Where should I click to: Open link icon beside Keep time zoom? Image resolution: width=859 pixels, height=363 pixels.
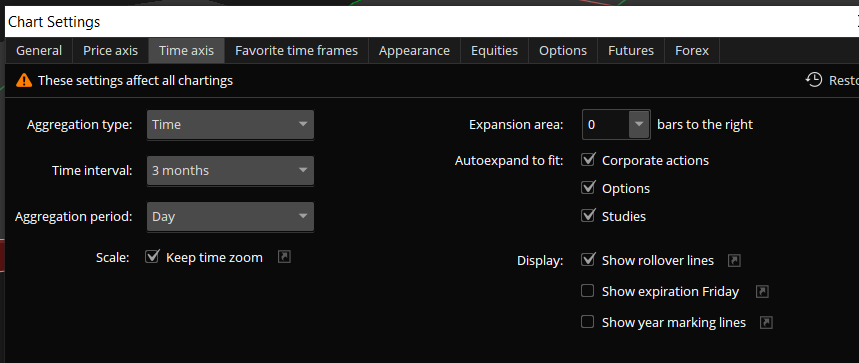click(284, 256)
